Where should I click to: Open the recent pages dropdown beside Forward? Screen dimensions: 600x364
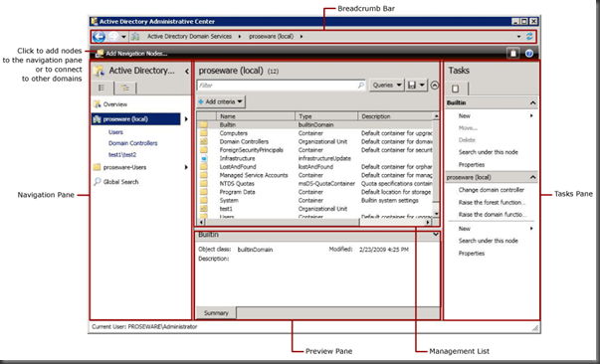point(123,37)
